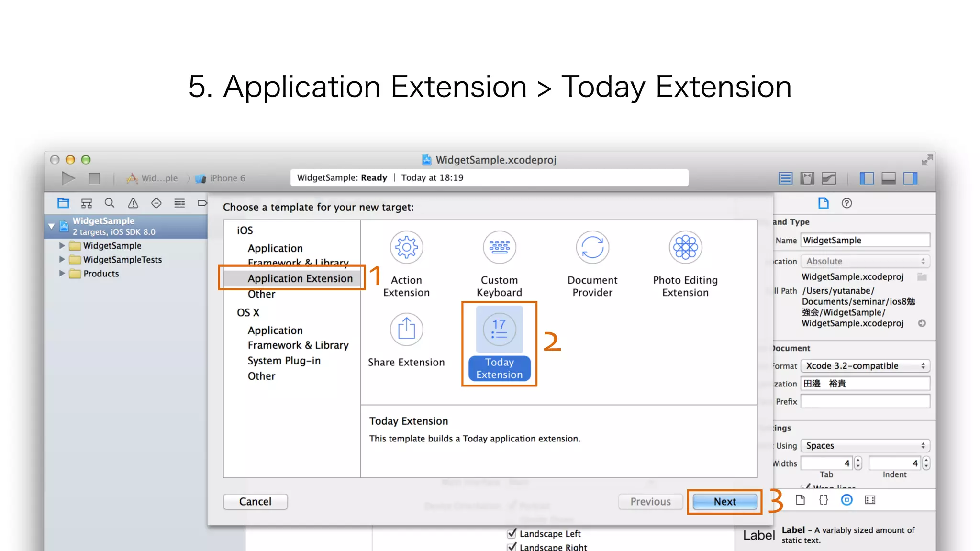The image size is (980, 551).
Task: Click the Name field WidgetSample
Action: (866, 240)
